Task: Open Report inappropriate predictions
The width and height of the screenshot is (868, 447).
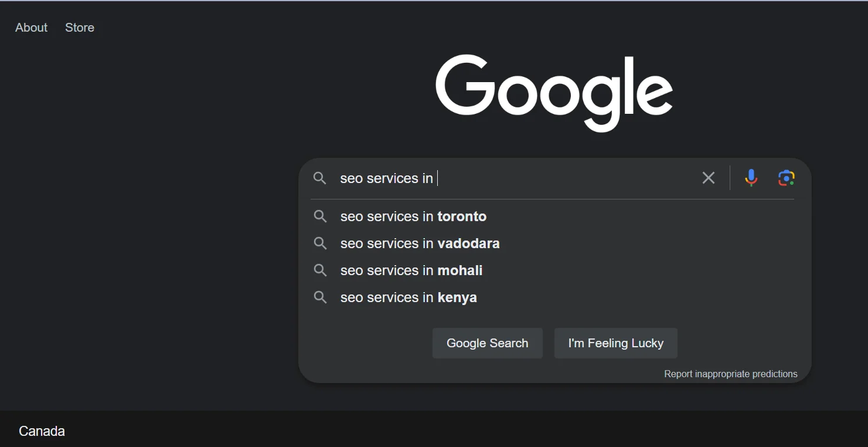Action: click(730, 374)
